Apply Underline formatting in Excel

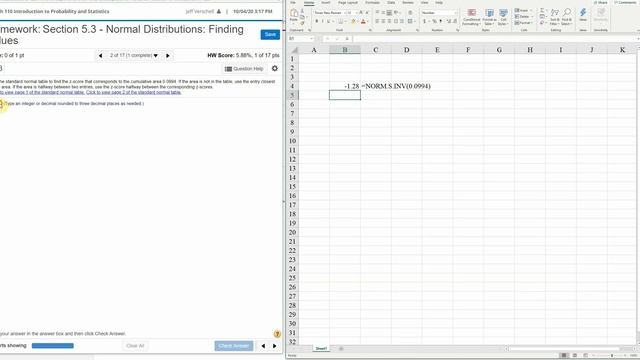(x=328, y=21)
